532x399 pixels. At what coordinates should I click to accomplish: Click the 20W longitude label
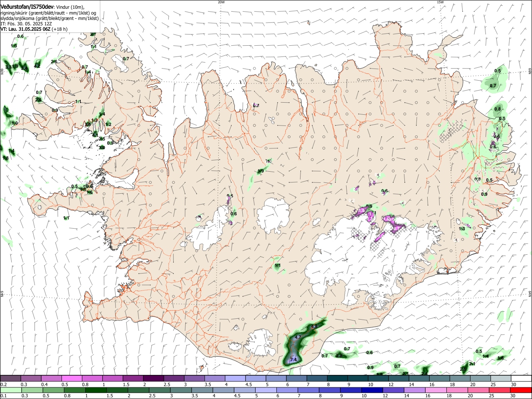click(x=221, y=2)
